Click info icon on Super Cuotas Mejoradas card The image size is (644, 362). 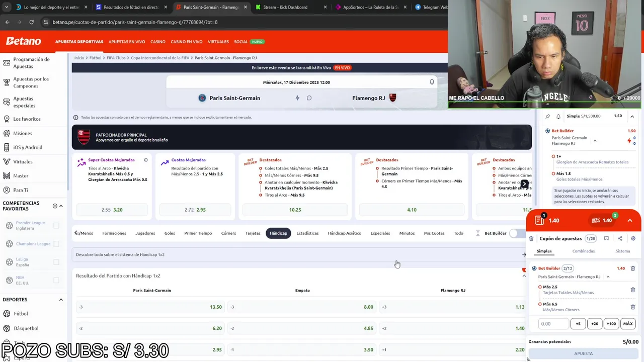(x=146, y=160)
